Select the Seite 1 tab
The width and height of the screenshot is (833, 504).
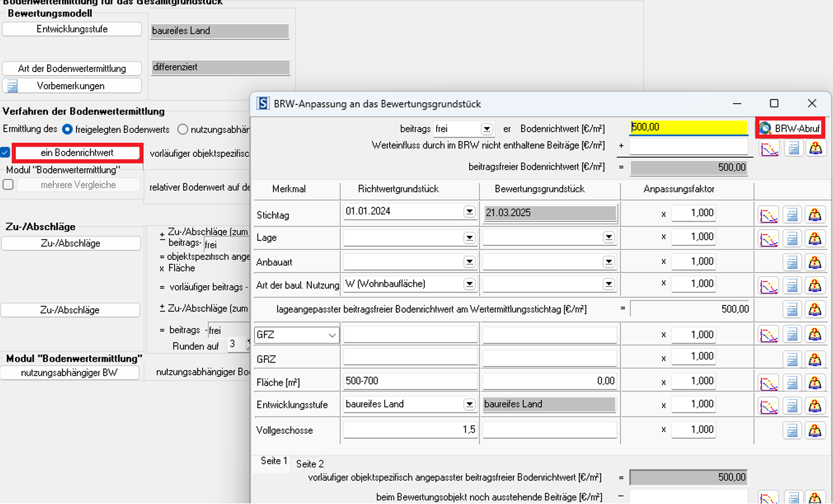tap(274, 461)
